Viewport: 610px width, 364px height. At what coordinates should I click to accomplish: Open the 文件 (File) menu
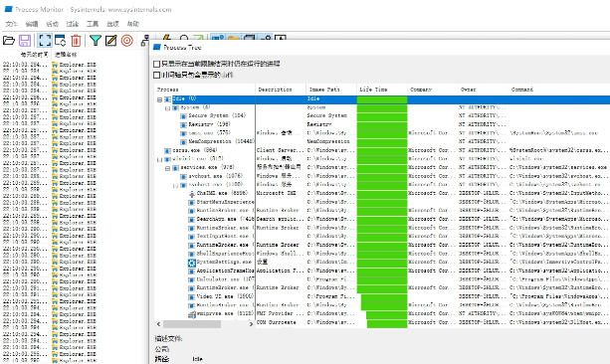coord(12,24)
